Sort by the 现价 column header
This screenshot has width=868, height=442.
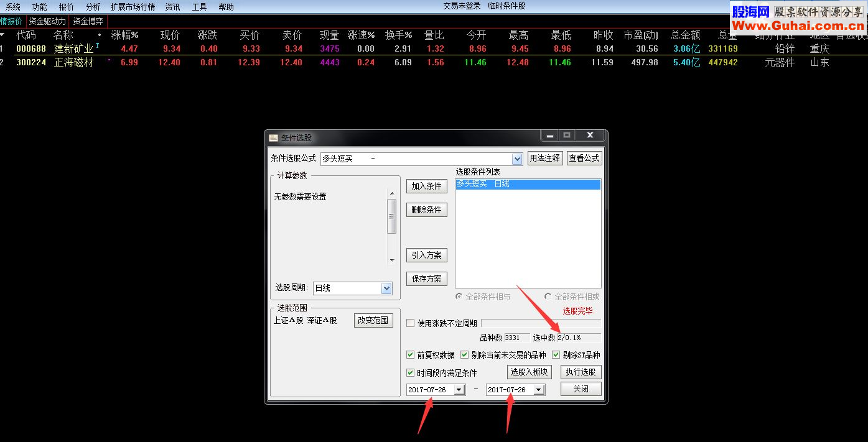coord(170,35)
